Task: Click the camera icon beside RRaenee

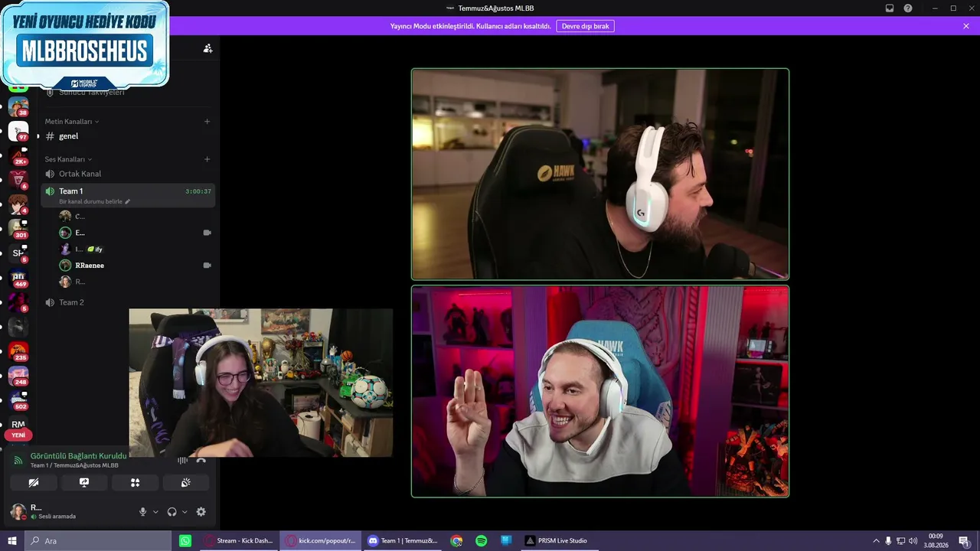Action: tap(207, 266)
